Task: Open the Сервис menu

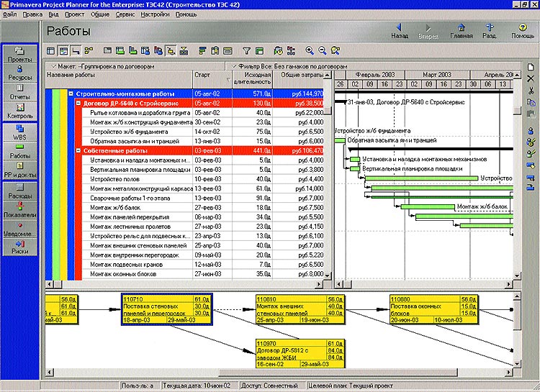Action: click(125, 14)
